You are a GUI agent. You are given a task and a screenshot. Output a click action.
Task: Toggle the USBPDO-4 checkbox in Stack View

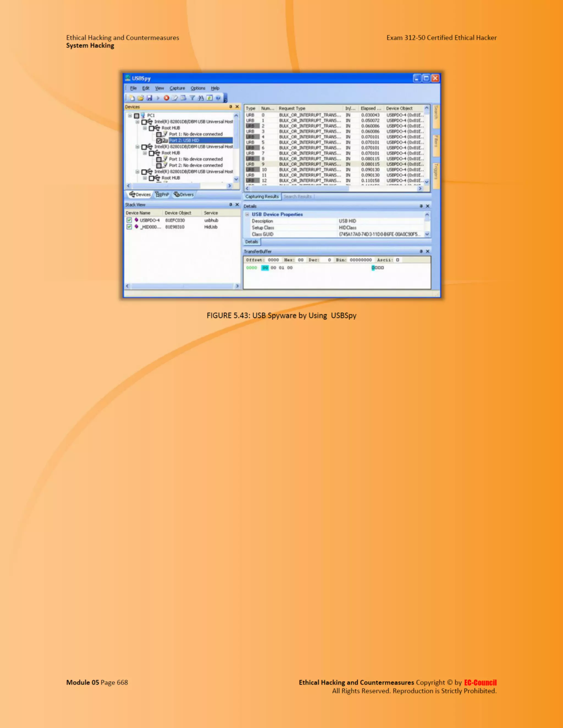(129, 220)
